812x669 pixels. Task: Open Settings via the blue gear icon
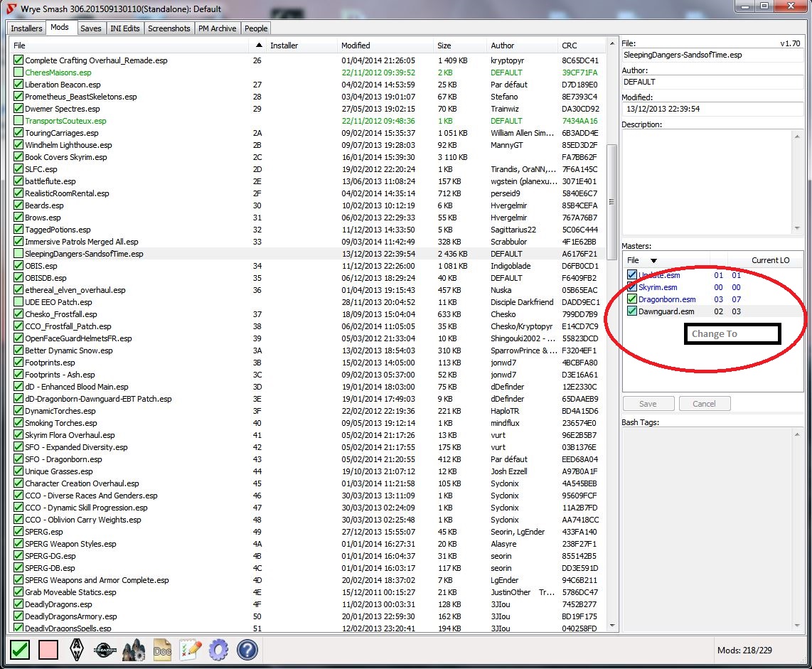(x=218, y=650)
